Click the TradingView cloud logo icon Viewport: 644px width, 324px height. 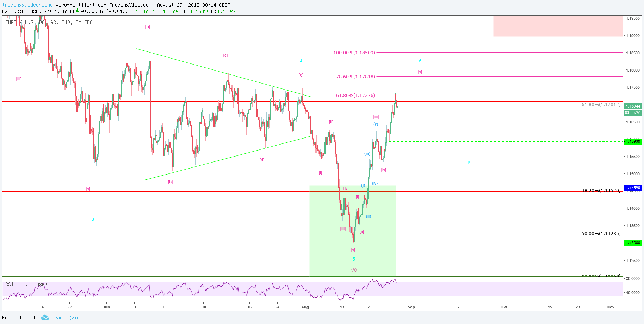[x=45, y=318]
